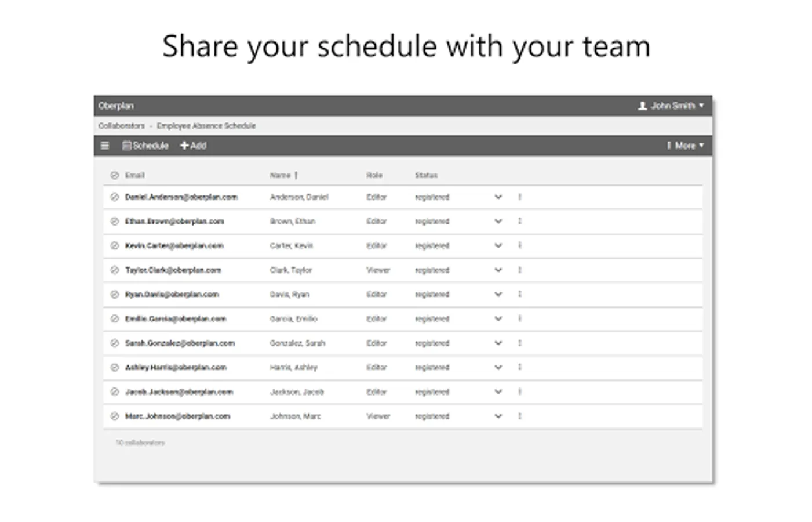
Task: Open the hamburger menu icon
Action: [x=105, y=146]
